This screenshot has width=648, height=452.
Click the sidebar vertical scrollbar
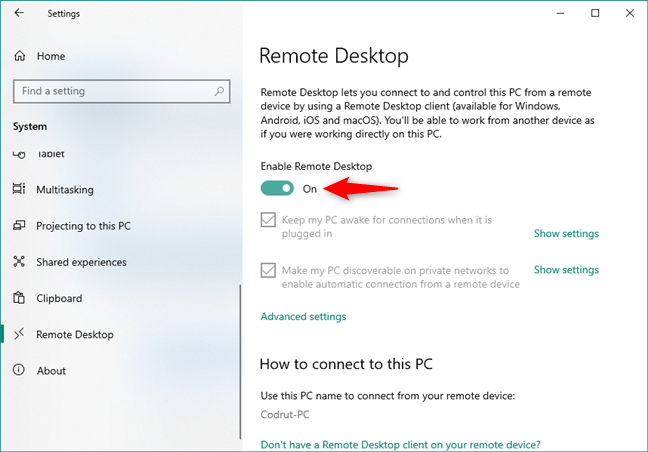[240, 362]
